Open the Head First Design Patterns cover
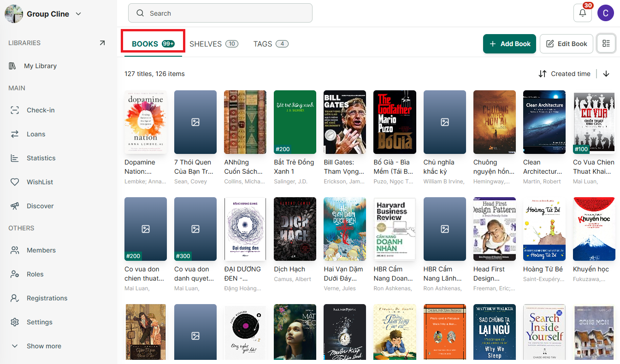Viewport: 620px width, 364px height. click(x=495, y=229)
